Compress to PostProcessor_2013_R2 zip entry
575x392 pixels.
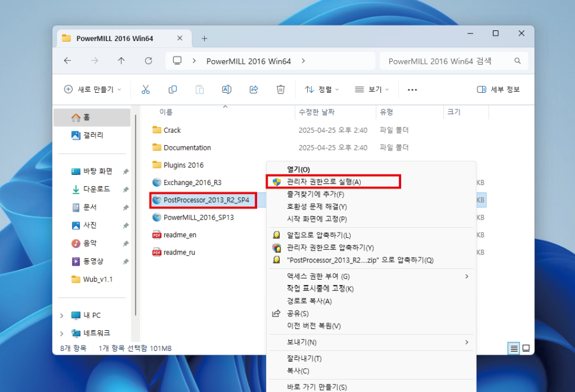(372, 260)
